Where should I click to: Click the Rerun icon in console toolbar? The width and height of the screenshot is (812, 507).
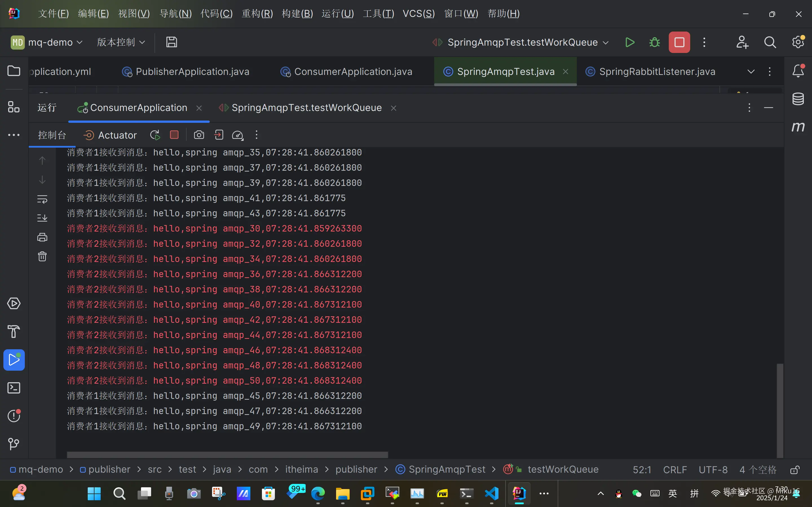(x=155, y=135)
